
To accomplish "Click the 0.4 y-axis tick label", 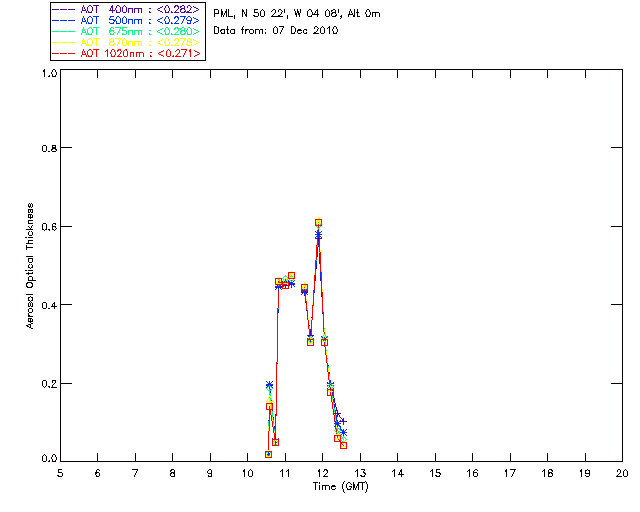I will coord(47,305).
